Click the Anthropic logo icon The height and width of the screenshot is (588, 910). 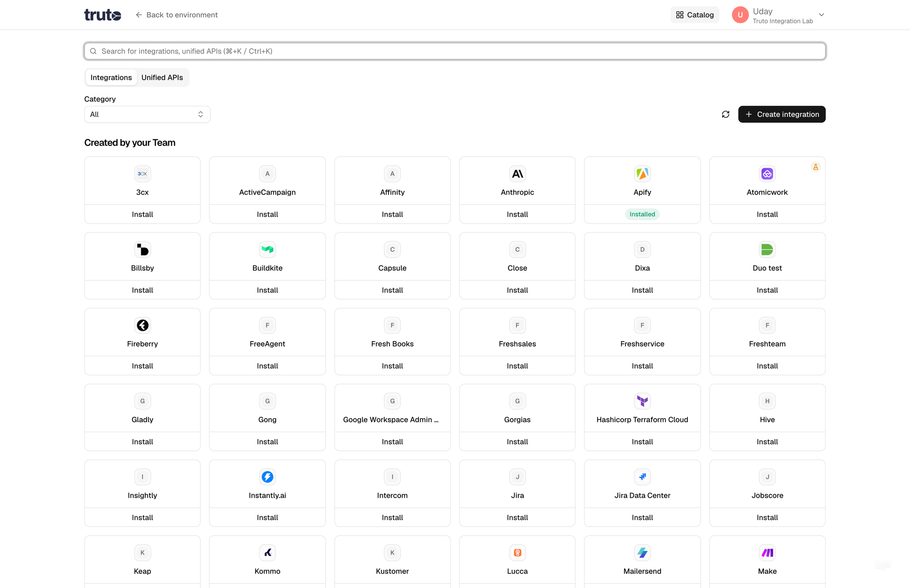coord(517,174)
